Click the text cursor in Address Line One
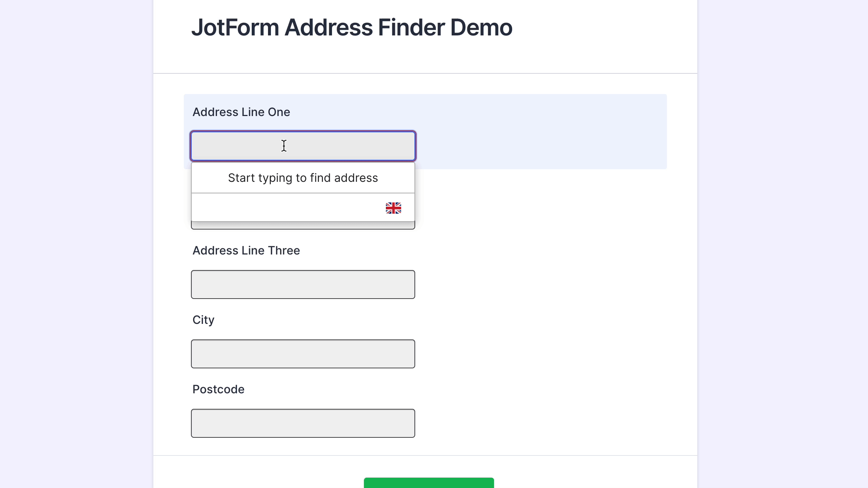The image size is (868, 488). click(284, 146)
